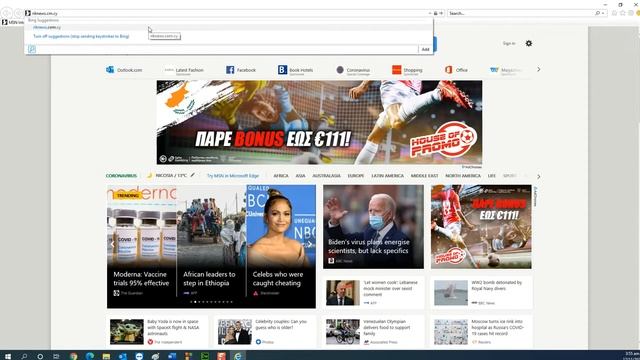
Task: Select AFRICA news category
Action: click(281, 176)
